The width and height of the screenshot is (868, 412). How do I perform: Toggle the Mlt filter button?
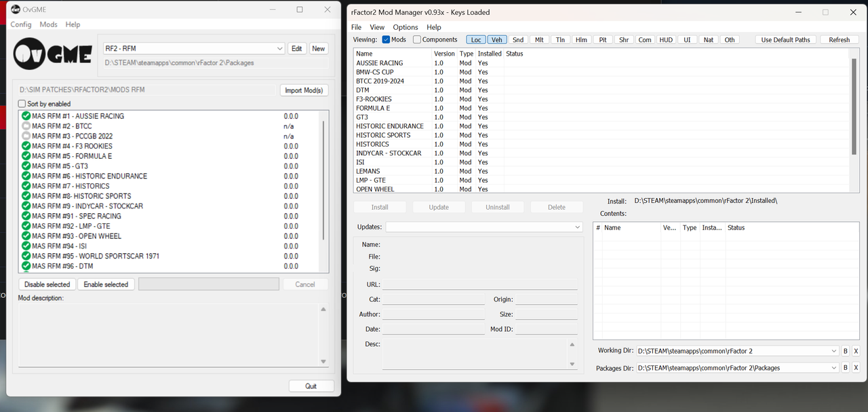(539, 40)
